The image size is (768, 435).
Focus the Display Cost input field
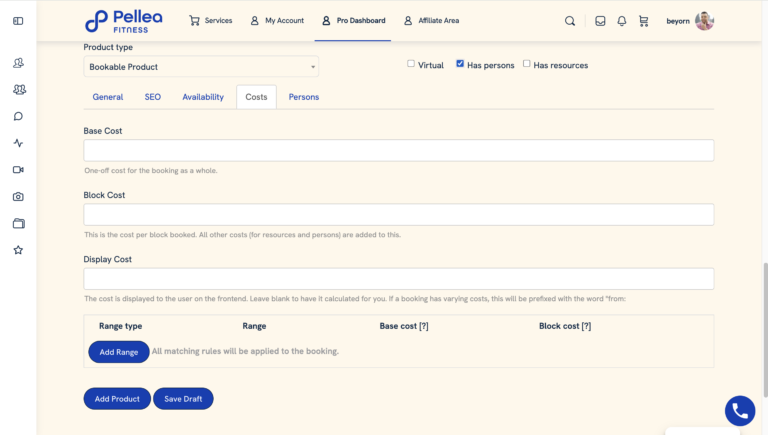coord(399,279)
